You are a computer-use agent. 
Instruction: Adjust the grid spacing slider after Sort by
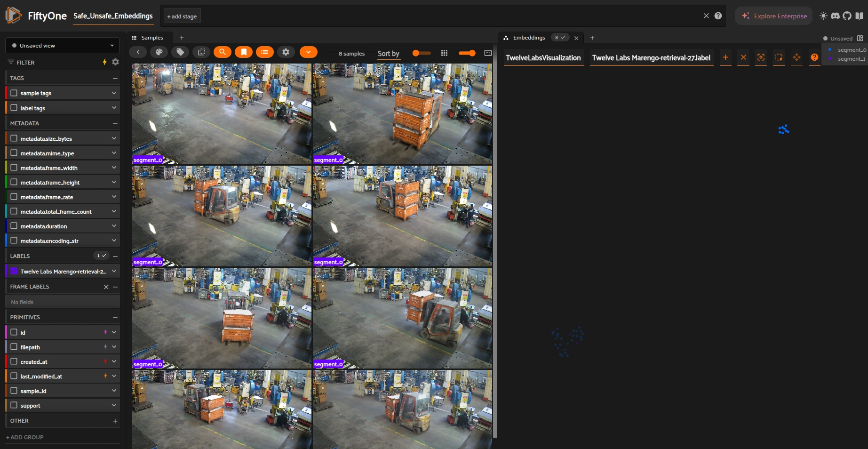(422, 53)
